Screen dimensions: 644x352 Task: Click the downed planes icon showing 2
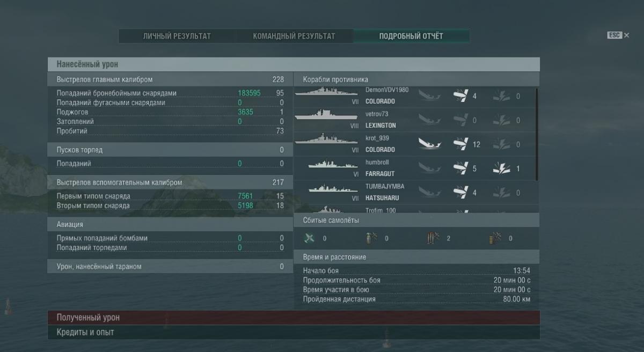(x=433, y=238)
